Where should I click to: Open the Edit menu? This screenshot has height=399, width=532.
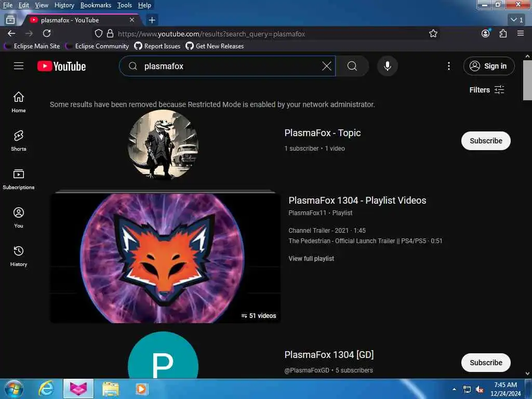[23, 5]
